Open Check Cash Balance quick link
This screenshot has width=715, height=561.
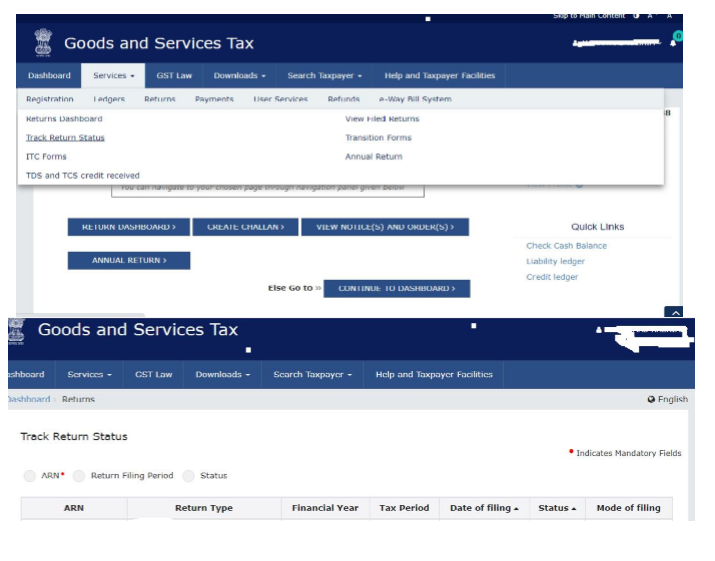coord(566,246)
